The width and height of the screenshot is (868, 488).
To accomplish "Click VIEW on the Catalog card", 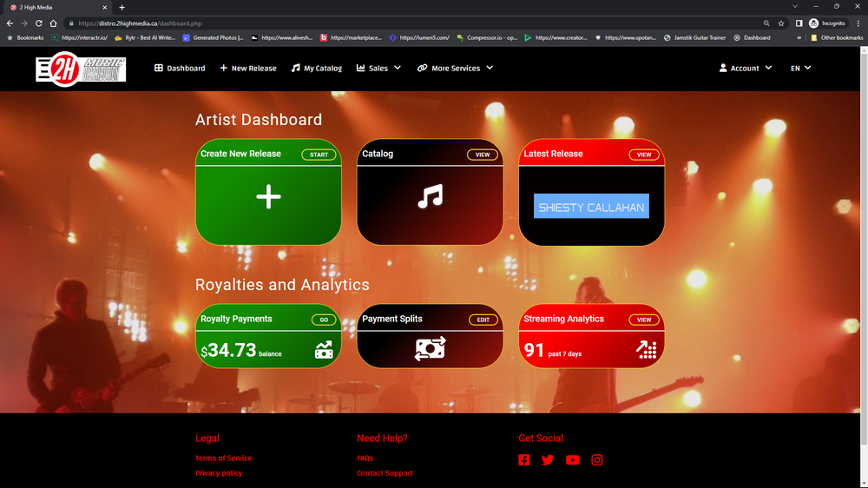I will click(x=482, y=155).
